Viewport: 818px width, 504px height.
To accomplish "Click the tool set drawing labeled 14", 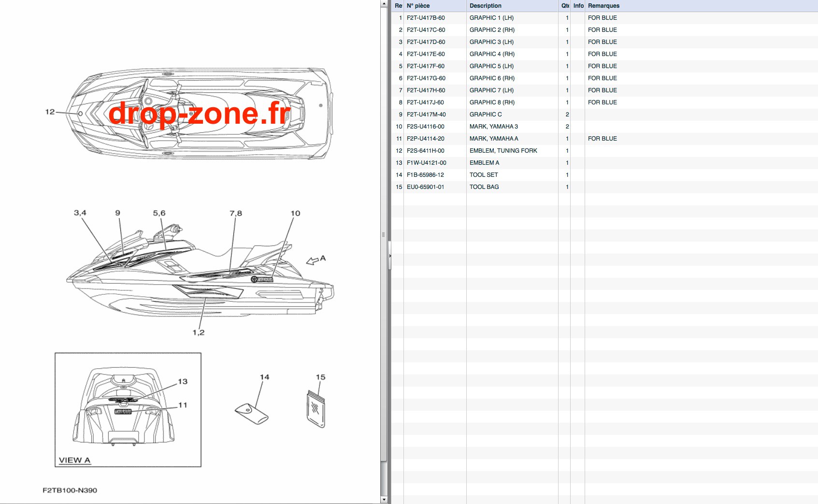I will coord(251,414).
